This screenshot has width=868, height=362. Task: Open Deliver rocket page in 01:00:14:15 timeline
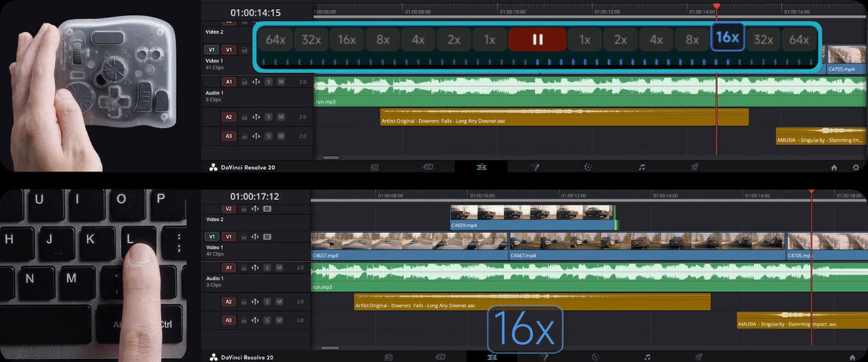pyautogui.click(x=695, y=167)
